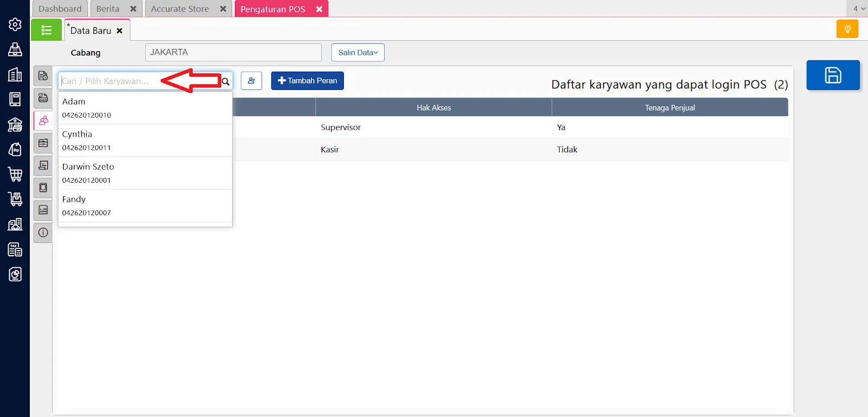
Task: Open the shopping cart purchase icon
Action: 15,174
